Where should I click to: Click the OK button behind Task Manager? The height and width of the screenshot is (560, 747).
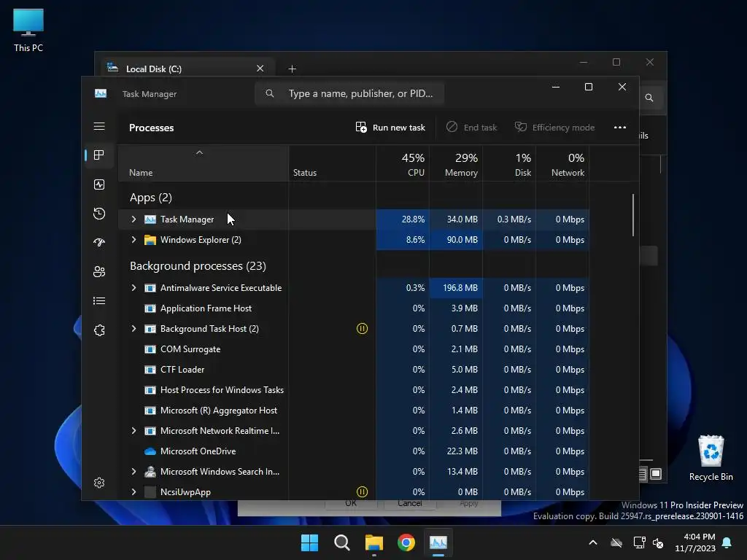pyautogui.click(x=351, y=504)
